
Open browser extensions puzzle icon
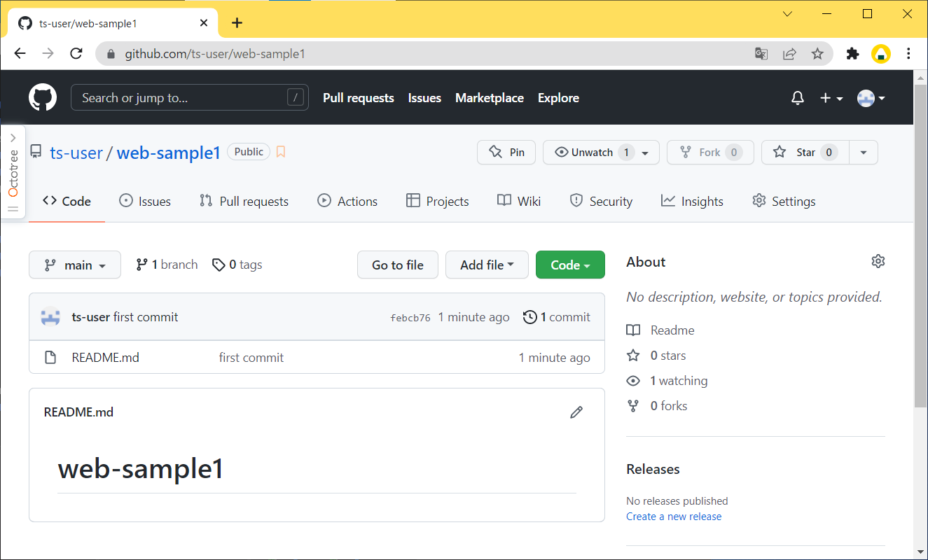pos(852,54)
